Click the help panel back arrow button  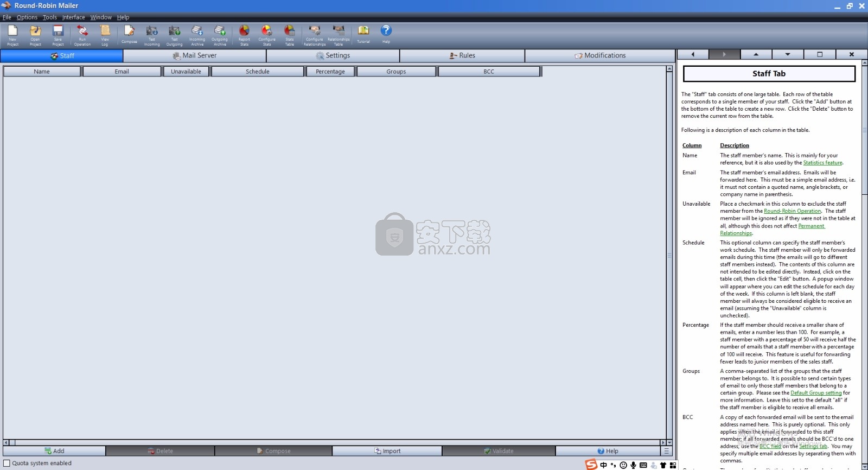pos(693,54)
